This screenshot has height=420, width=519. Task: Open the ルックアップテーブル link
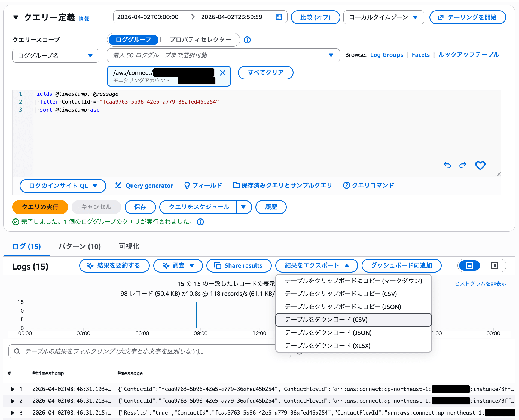[469, 55]
